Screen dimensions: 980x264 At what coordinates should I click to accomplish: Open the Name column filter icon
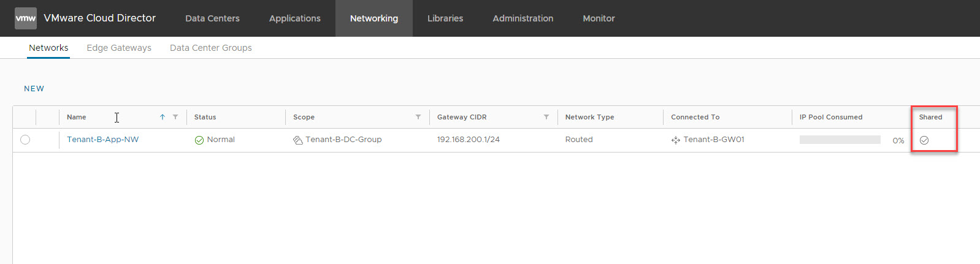pos(175,117)
